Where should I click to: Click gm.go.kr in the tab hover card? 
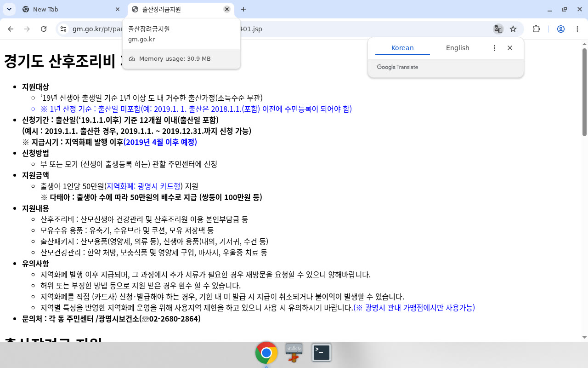(141, 39)
